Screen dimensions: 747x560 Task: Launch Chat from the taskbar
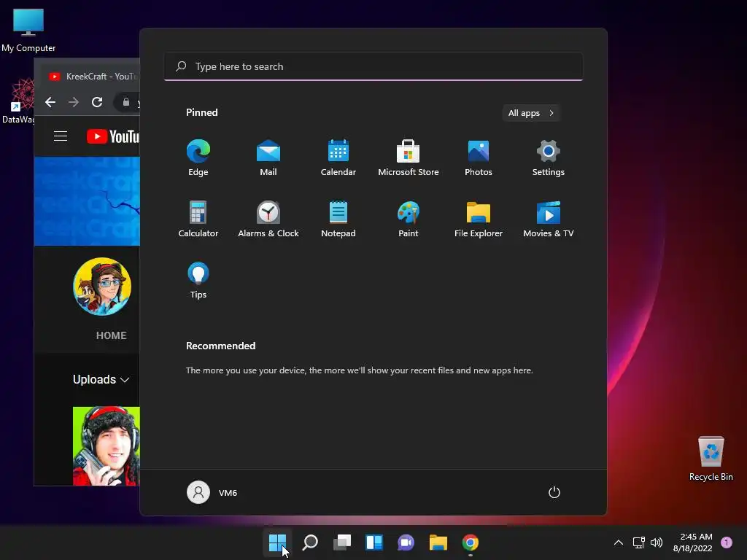[x=406, y=542]
